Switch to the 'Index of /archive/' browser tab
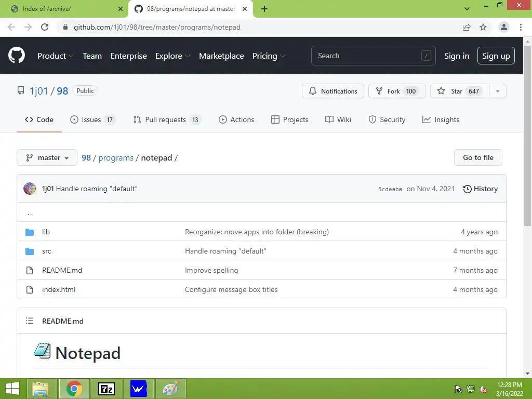Image resolution: width=532 pixels, height=399 pixels. point(64,9)
